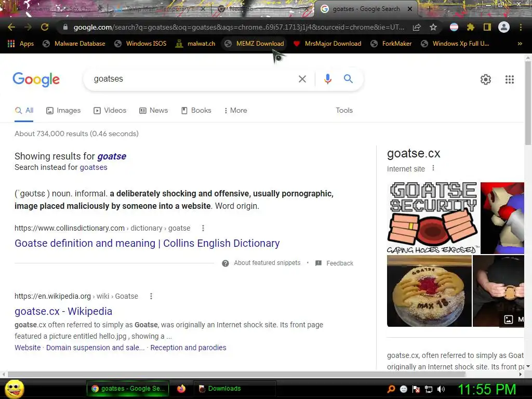
Task: Open the malwat.ch bookmark
Action: pyautogui.click(x=195, y=44)
